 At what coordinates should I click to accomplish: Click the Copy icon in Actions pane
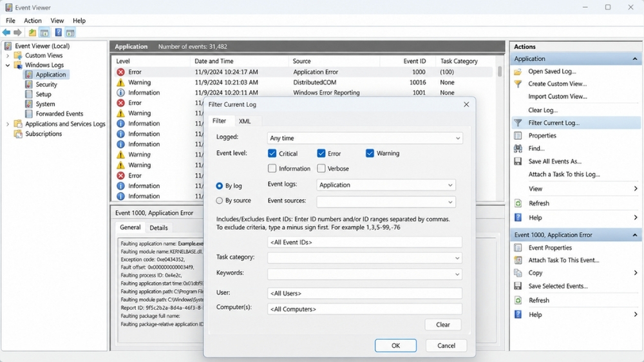(518, 273)
